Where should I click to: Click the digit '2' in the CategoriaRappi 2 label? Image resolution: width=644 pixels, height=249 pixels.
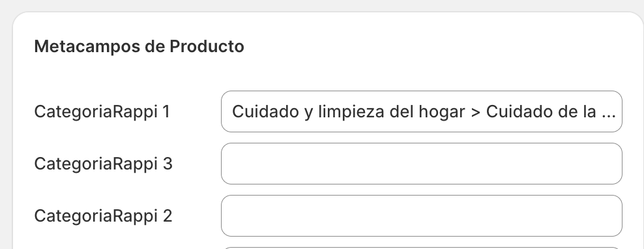tap(167, 216)
